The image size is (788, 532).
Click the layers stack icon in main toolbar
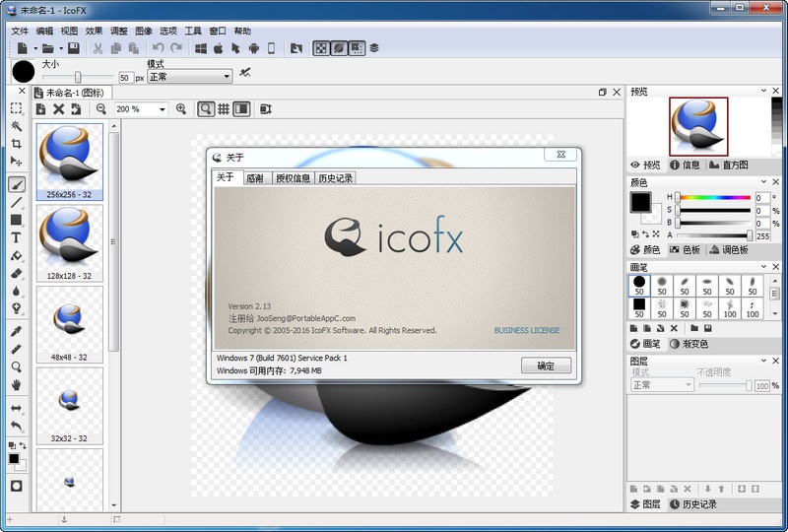pos(374,48)
